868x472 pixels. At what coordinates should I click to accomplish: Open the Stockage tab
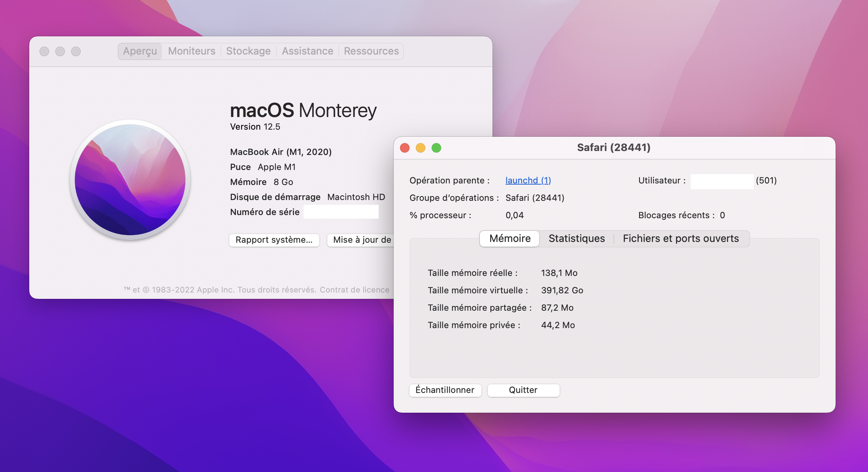pyautogui.click(x=248, y=51)
